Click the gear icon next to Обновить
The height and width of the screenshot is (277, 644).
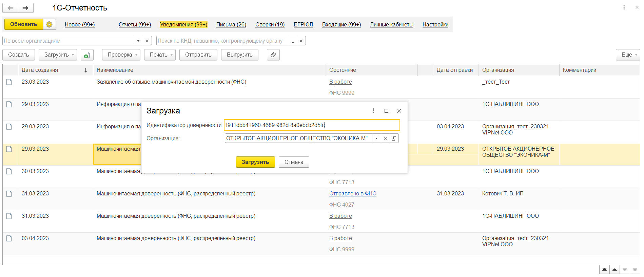(x=49, y=24)
